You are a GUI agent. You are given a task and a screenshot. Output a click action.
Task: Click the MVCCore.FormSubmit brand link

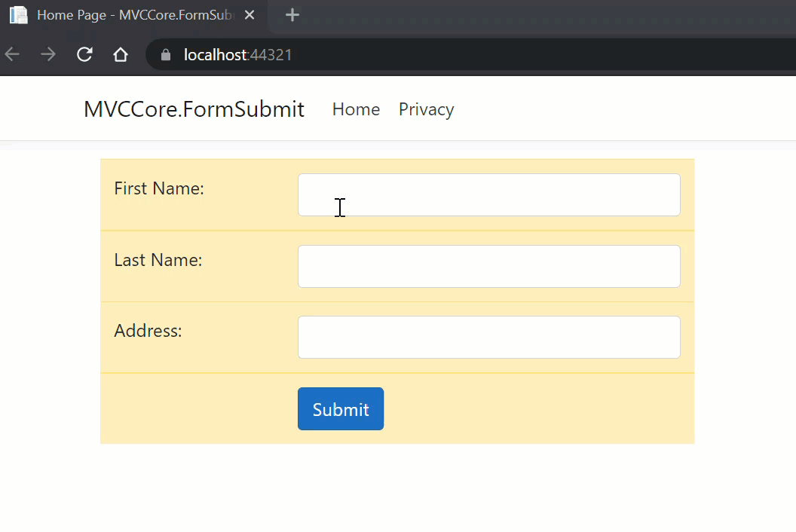click(194, 109)
